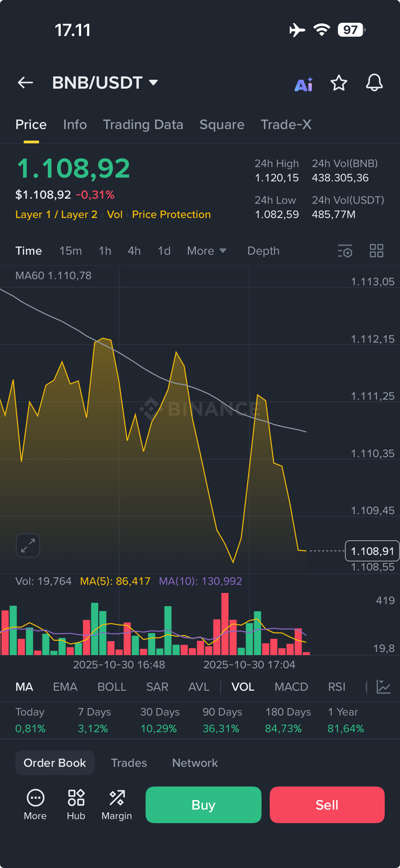Enable Price Protection
The image size is (400, 868).
click(171, 214)
